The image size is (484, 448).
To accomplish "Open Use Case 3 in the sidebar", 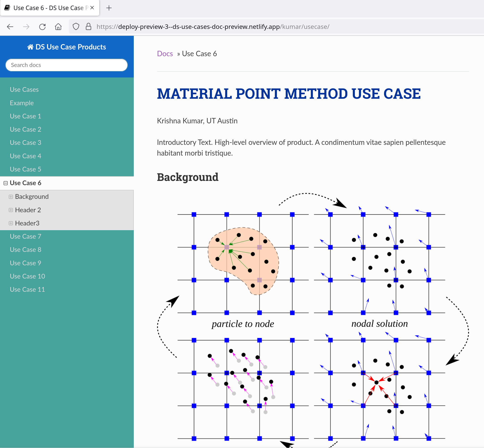I will [x=26, y=143].
